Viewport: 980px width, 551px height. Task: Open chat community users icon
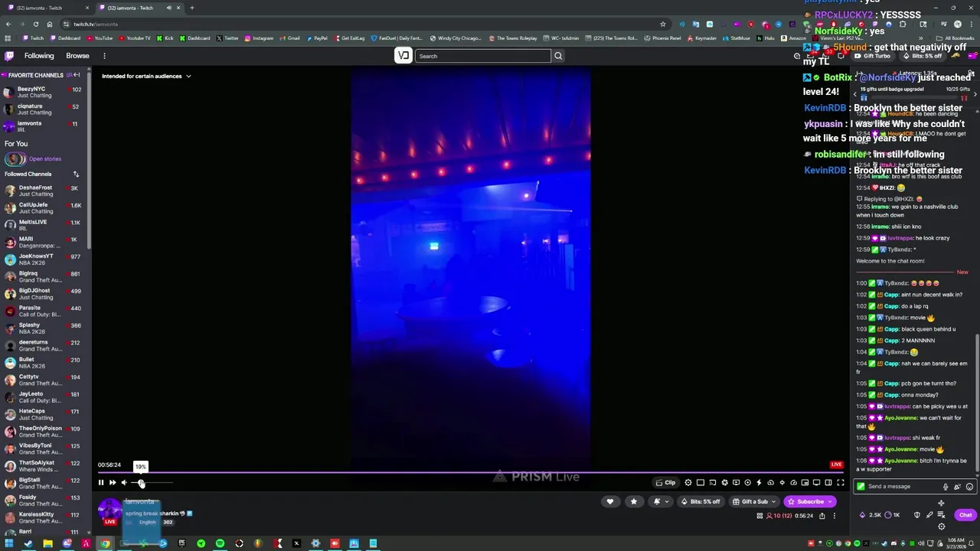point(972,73)
